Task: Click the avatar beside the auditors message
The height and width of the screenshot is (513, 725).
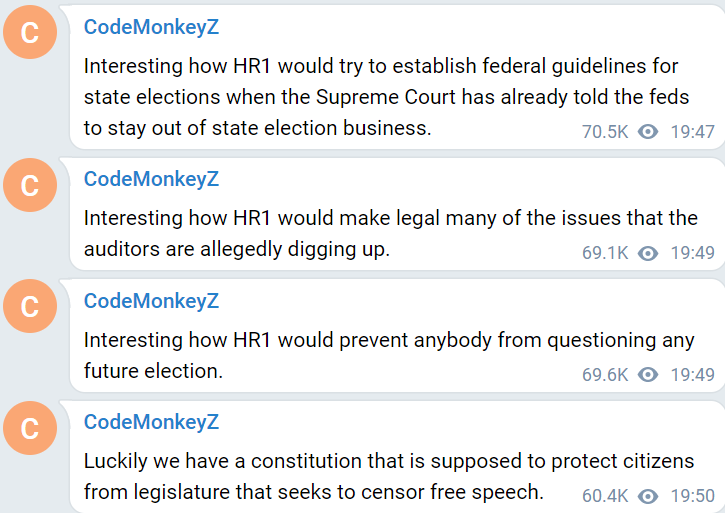Action: click(30, 186)
